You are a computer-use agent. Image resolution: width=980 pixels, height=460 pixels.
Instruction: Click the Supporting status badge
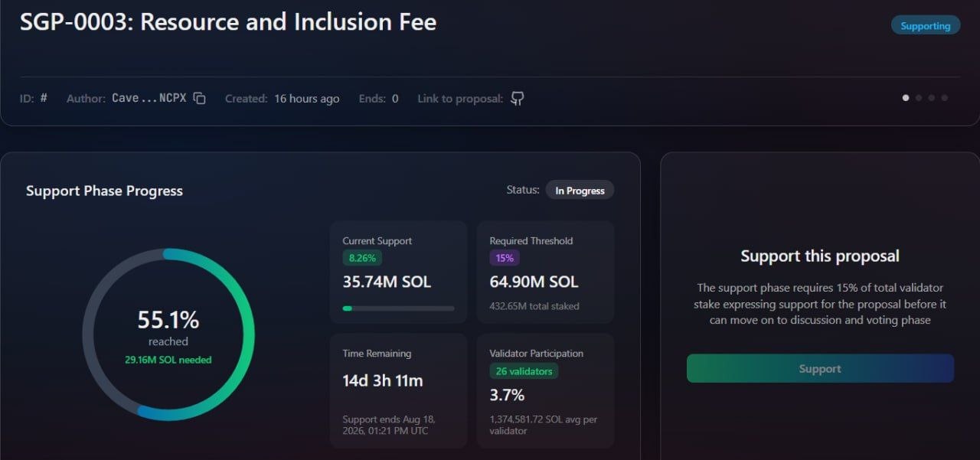[x=925, y=25]
